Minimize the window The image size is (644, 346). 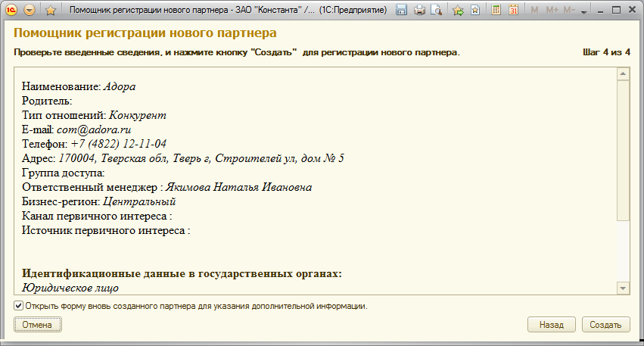[x=600, y=11]
